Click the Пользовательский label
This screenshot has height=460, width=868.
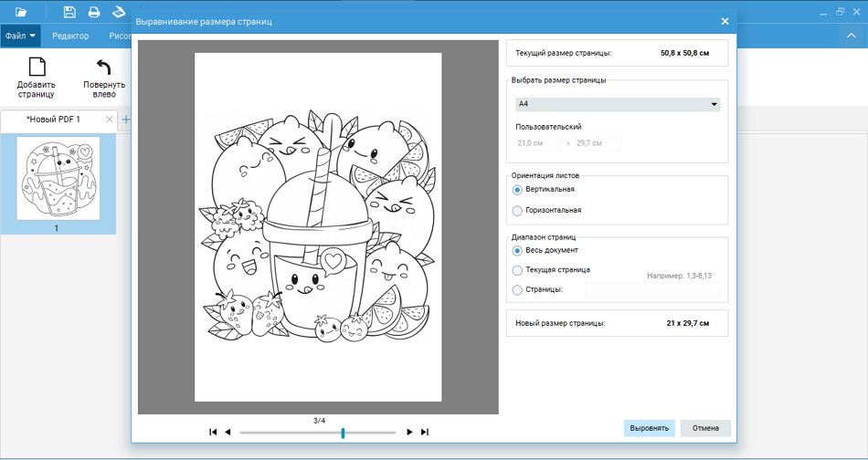coord(548,127)
